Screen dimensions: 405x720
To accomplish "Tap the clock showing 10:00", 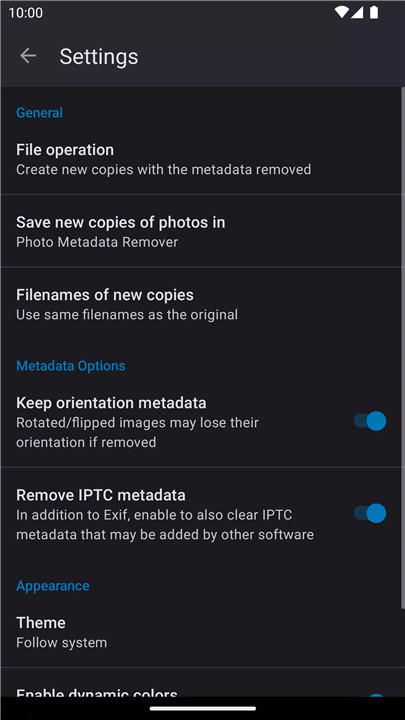I will [26, 13].
